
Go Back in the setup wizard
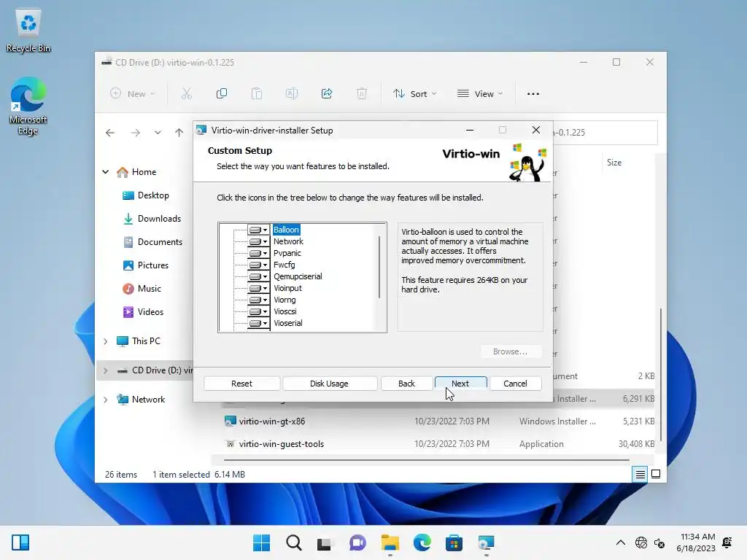[406, 384]
